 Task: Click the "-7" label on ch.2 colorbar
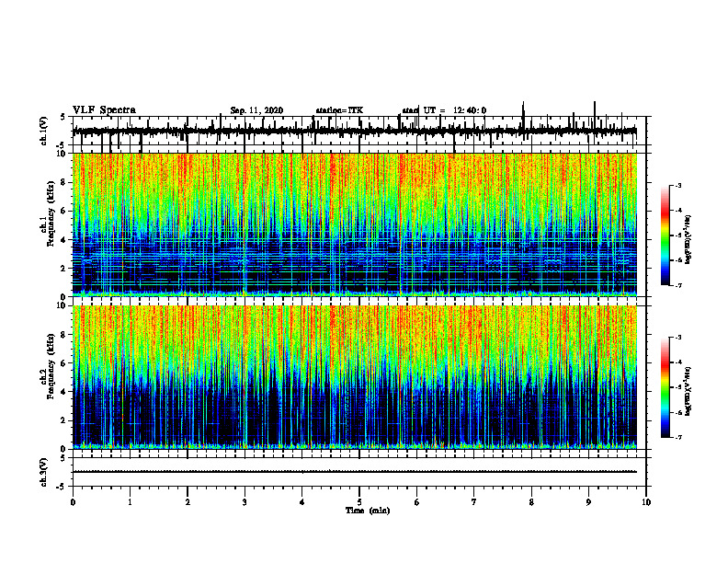tap(677, 437)
